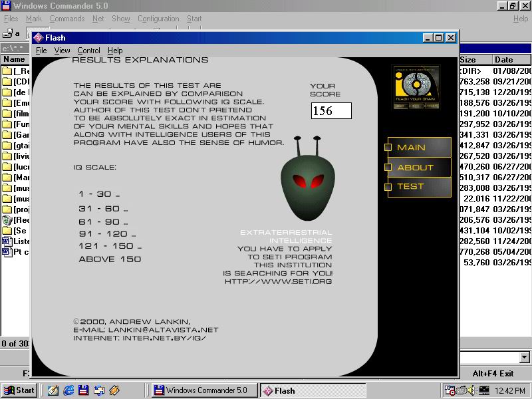
Task: Open the Help menu in Flash window
Action: click(x=115, y=51)
